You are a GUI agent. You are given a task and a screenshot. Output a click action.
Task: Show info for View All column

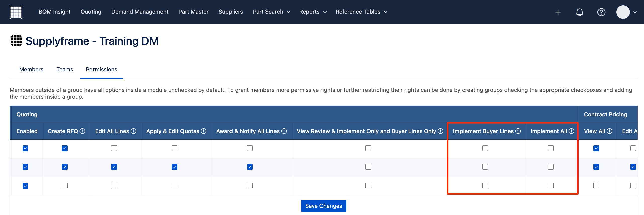point(609,131)
